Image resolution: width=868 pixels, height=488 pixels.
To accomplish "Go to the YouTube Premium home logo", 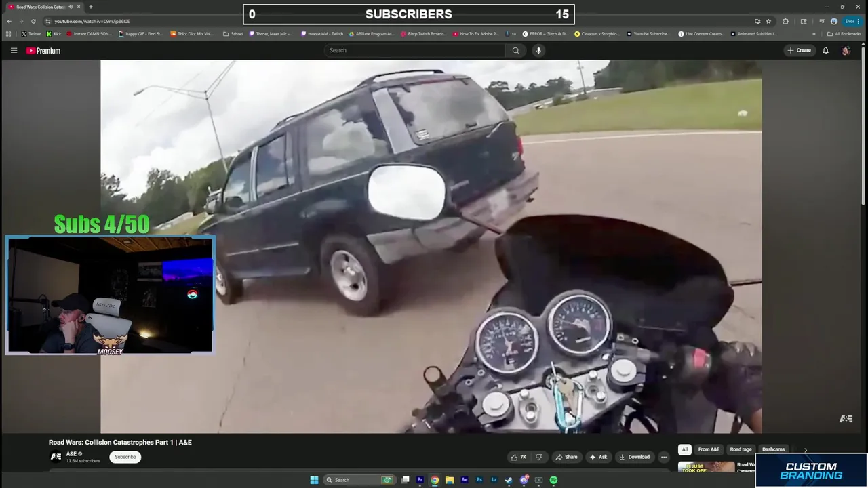I will [x=43, y=50].
